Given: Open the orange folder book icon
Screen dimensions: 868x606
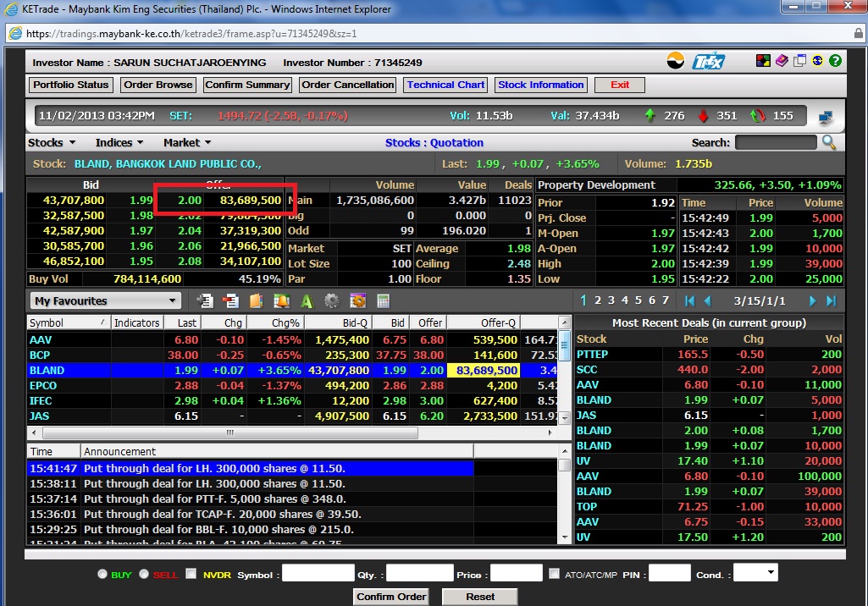Looking at the screenshot, I should tap(256, 301).
